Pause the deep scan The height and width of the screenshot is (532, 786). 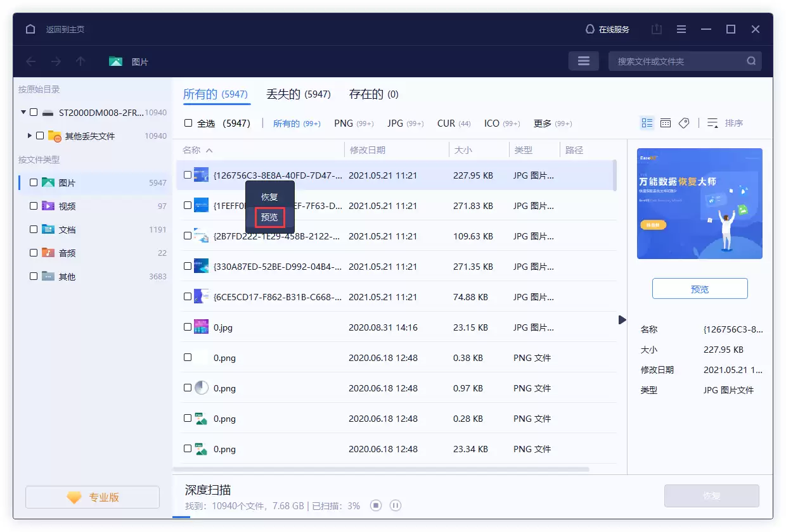(396, 505)
